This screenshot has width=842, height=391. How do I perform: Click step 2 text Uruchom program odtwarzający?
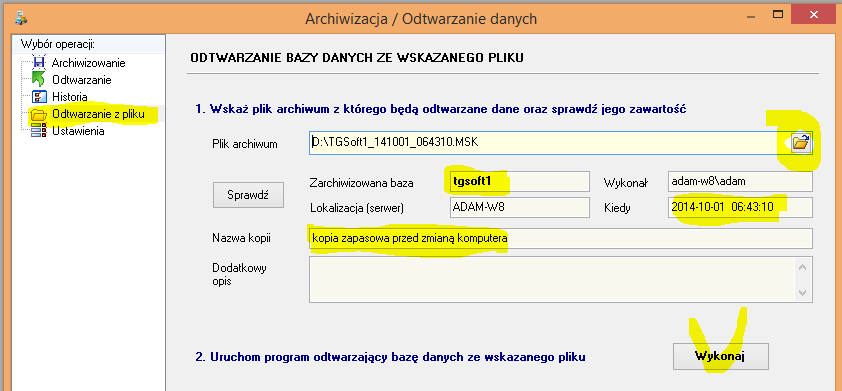click(x=390, y=357)
